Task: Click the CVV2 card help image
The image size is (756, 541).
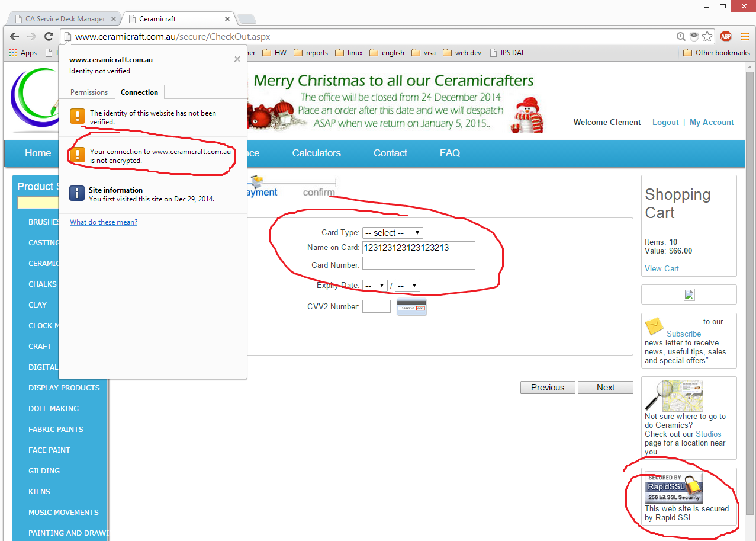Action: [x=411, y=307]
